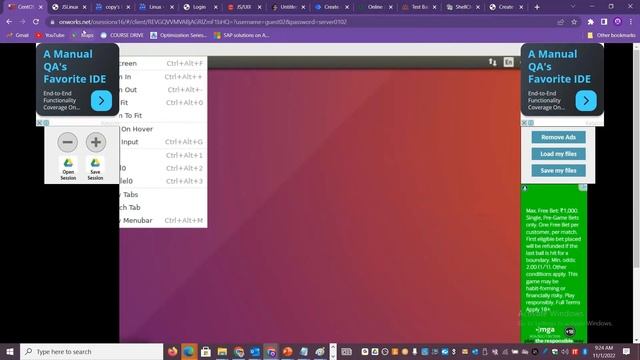640x360 pixels.
Task: Select the Fit menu entry Ctrl+Alt+0
Action: (163, 102)
